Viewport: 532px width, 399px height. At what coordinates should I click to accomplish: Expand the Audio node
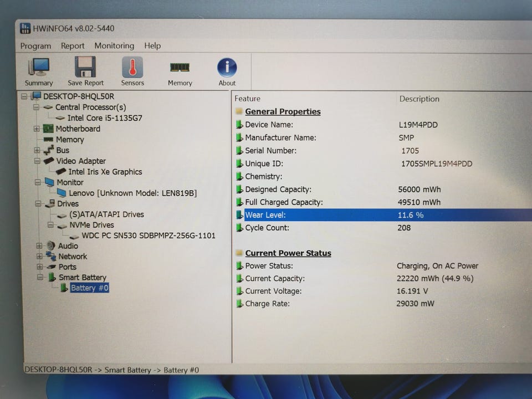pos(39,245)
